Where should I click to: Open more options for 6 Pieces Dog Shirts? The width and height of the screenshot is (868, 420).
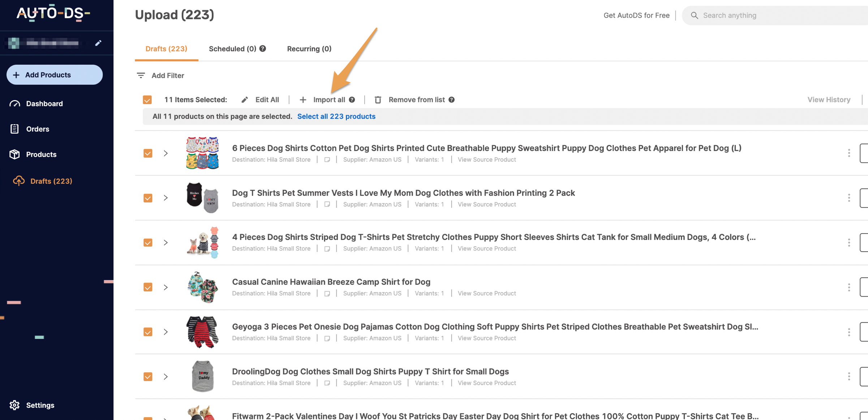coord(849,153)
